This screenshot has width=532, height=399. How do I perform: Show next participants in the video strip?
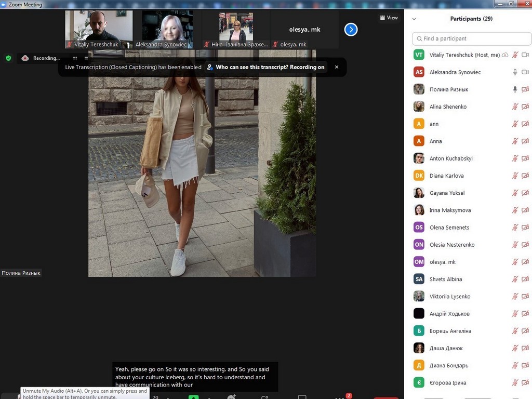coord(351,30)
